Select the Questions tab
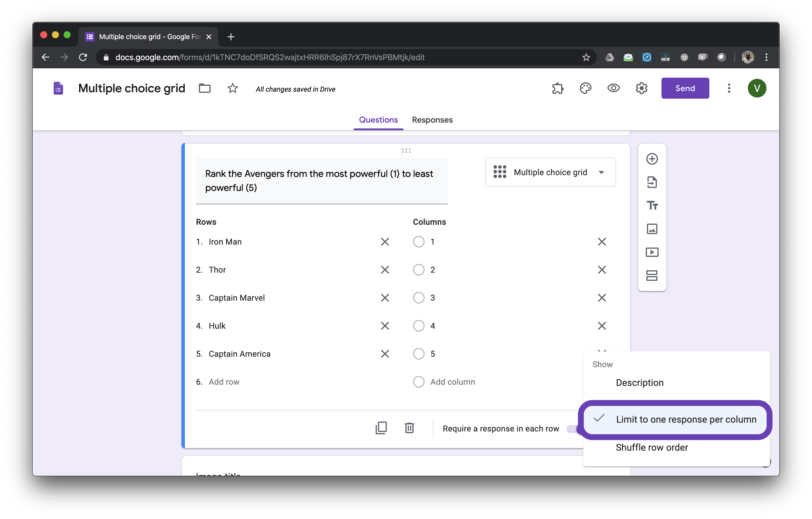Image resolution: width=812 pixels, height=519 pixels. point(378,120)
